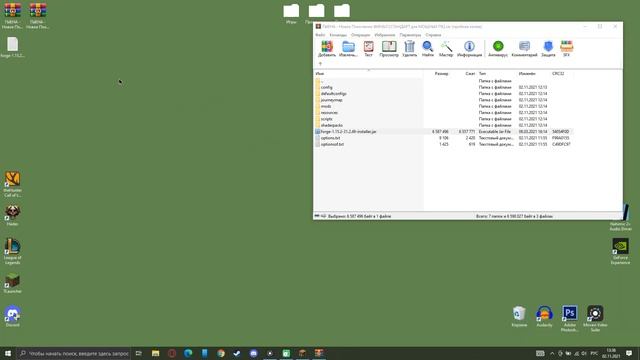Click the League of Legends desktop shortcut
Image resolution: width=640 pixels, height=360 pixels.
pyautogui.click(x=13, y=251)
